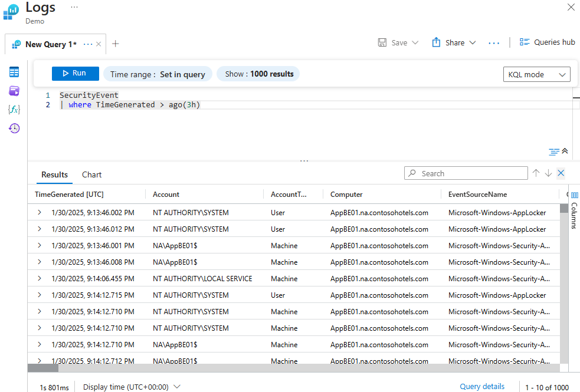Change the Time range setting
This screenshot has height=392, width=580.
158,74
